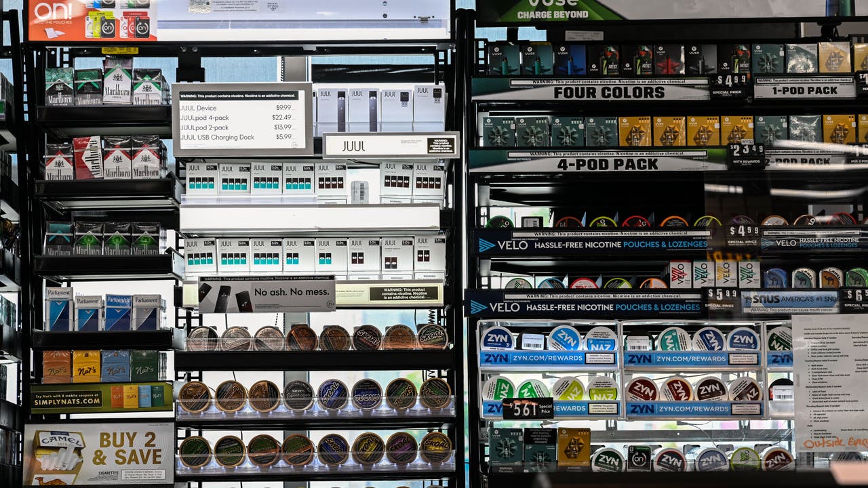Click the VELO arrow logo on the upper banner
868x488 pixels.
(x=486, y=245)
